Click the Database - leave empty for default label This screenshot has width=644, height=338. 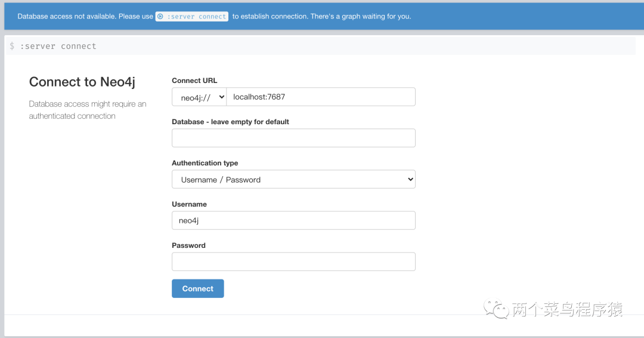230,122
